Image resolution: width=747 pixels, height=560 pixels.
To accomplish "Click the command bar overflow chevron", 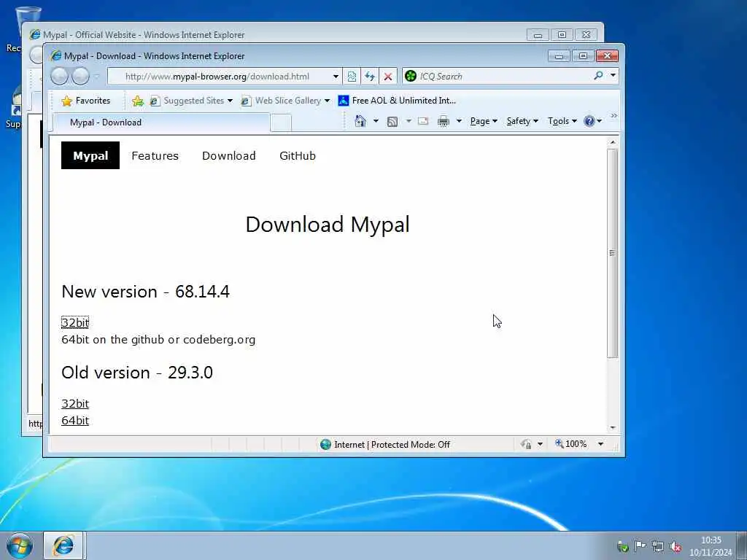I will click(x=614, y=116).
